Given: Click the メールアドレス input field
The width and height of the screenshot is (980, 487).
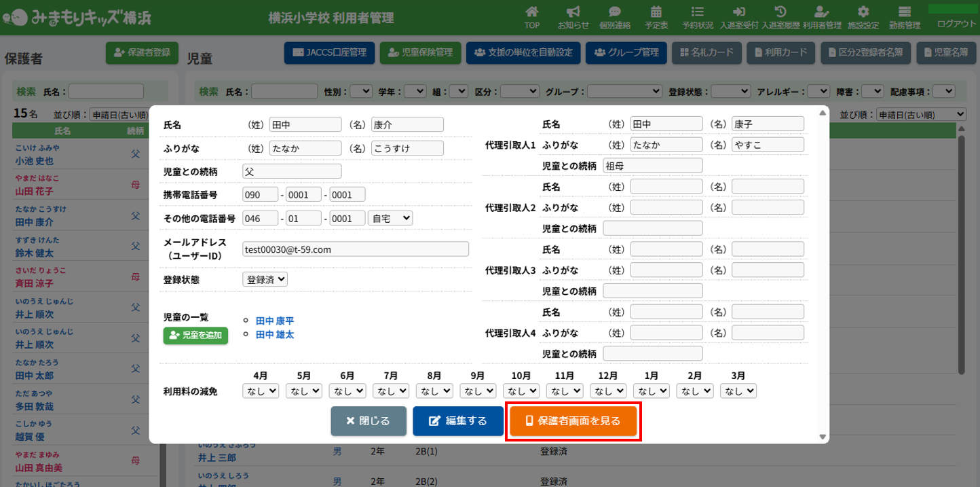Looking at the screenshot, I should pyautogui.click(x=355, y=249).
